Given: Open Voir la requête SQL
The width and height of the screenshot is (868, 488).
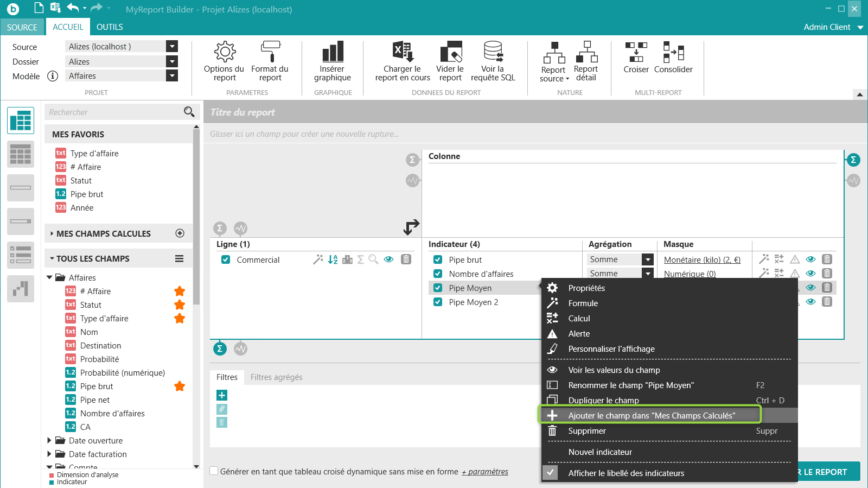Looking at the screenshot, I should [493, 61].
